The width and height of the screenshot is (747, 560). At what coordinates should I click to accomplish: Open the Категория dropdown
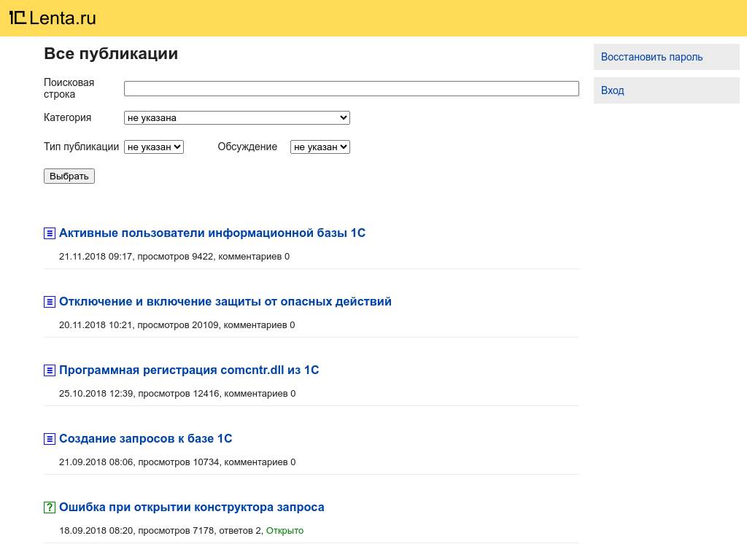click(236, 117)
